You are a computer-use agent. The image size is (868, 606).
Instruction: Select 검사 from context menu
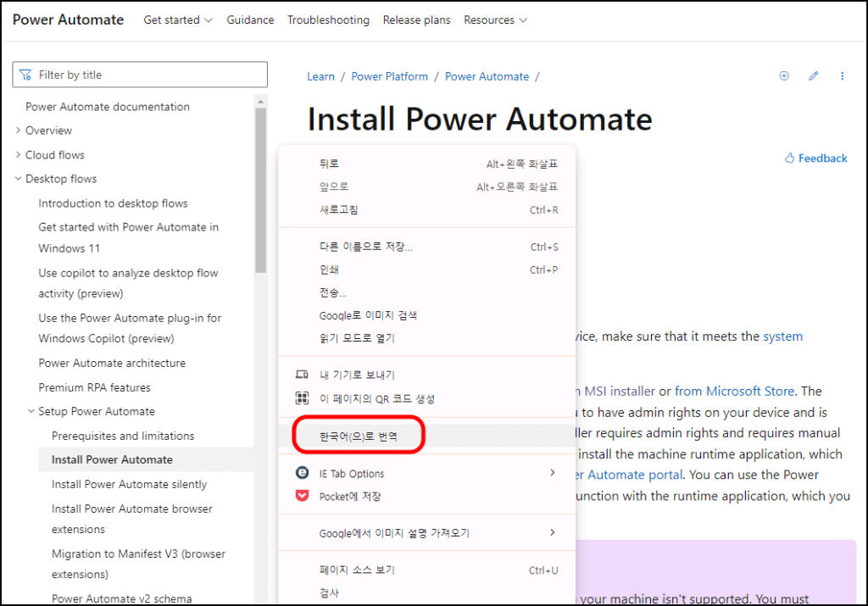click(427, 593)
